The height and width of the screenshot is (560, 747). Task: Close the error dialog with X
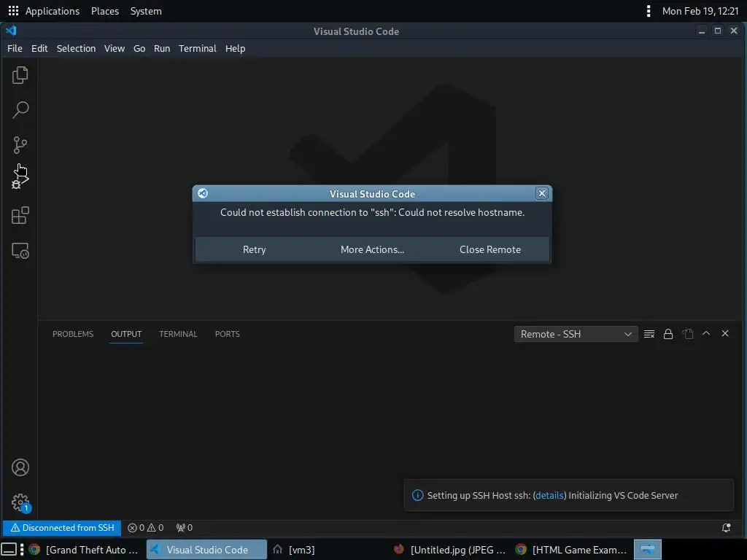coord(542,193)
